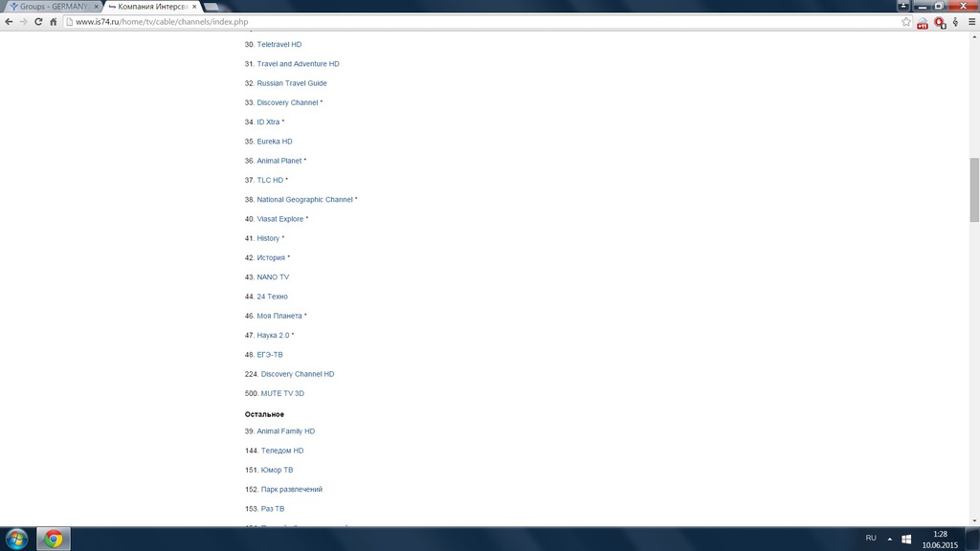Screen dimensions: 980x551
Task: Click the ЕГЭ-ТВ channel link
Action: pos(270,354)
